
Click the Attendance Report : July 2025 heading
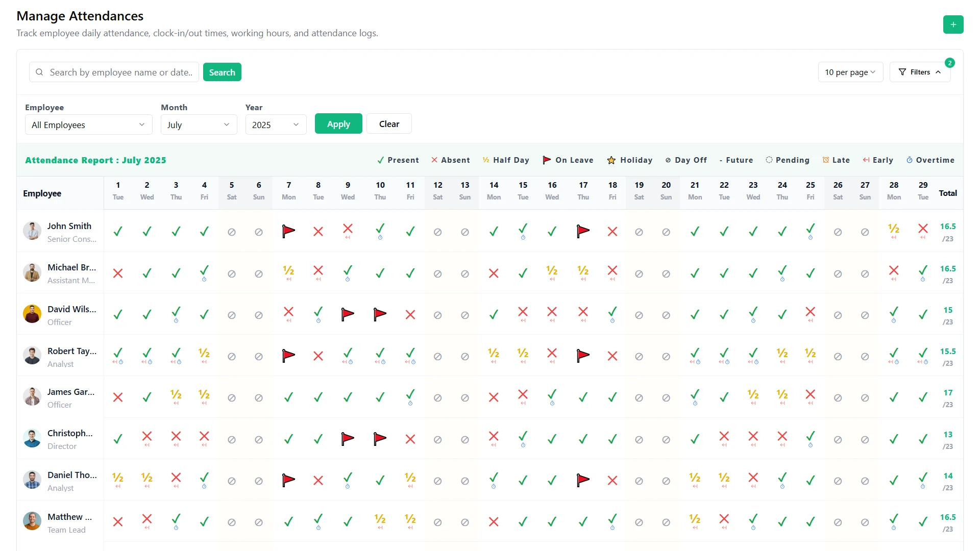coord(95,160)
